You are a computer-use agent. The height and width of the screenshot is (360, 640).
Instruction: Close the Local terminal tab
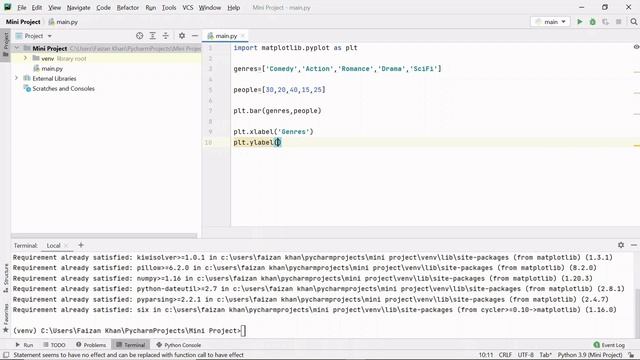click(66, 245)
